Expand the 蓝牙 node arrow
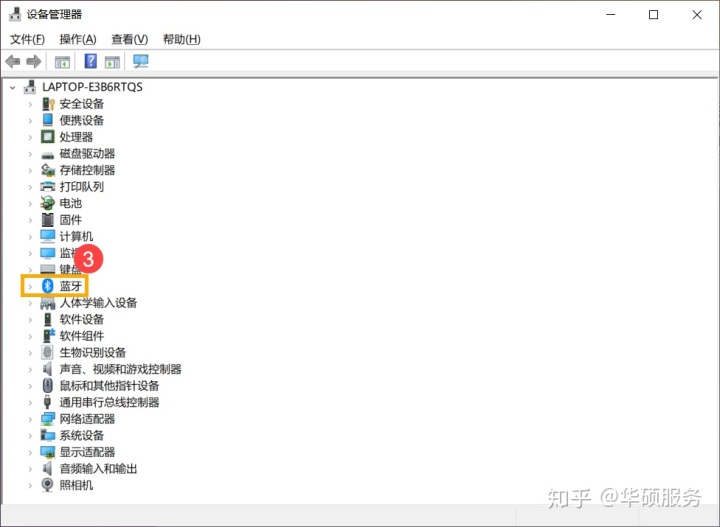This screenshot has width=720, height=527. click(x=30, y=286)
